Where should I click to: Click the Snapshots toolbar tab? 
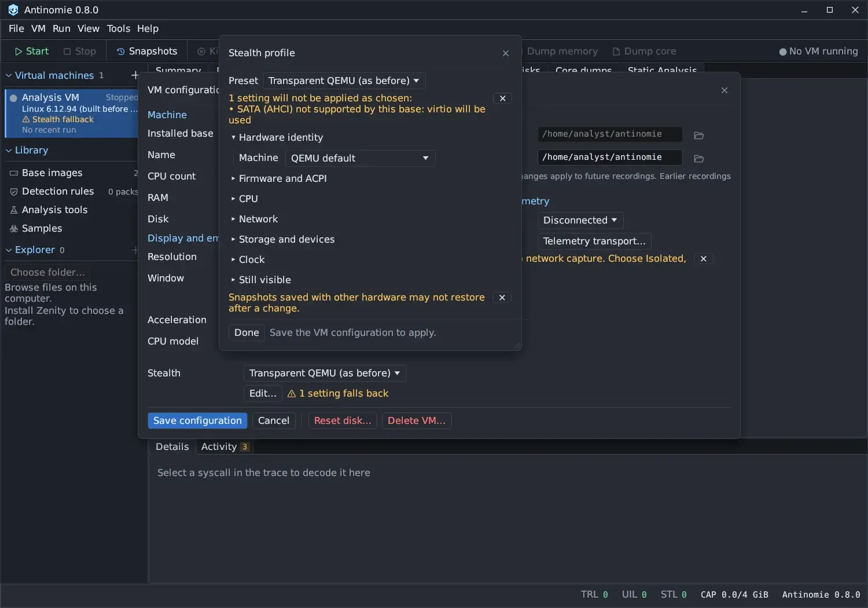[147, 52]
